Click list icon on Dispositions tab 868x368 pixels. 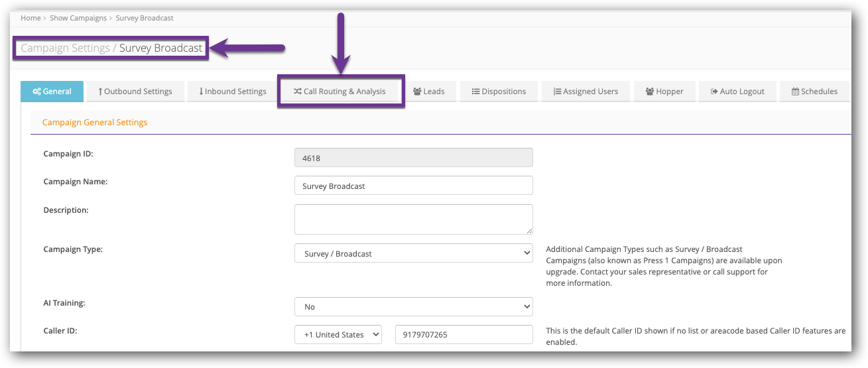pos(475,92)
